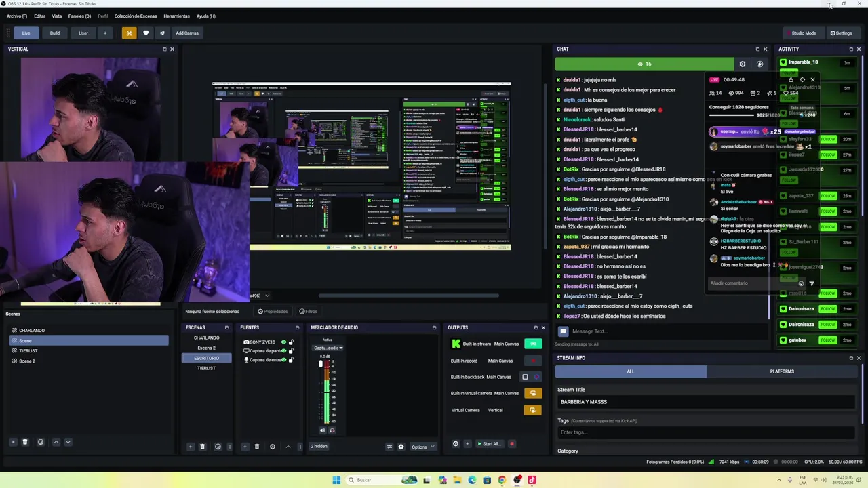
Task: Open source properties gear in Fuentes footer
Action: click(x=273, y=447)
